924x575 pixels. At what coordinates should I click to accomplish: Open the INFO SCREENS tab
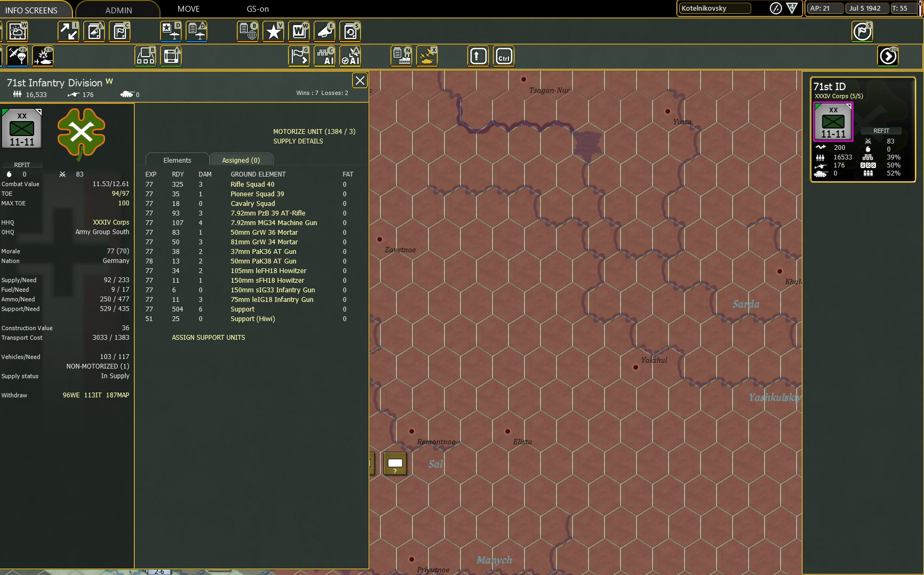pyautogui.click(x=31, y=10)
